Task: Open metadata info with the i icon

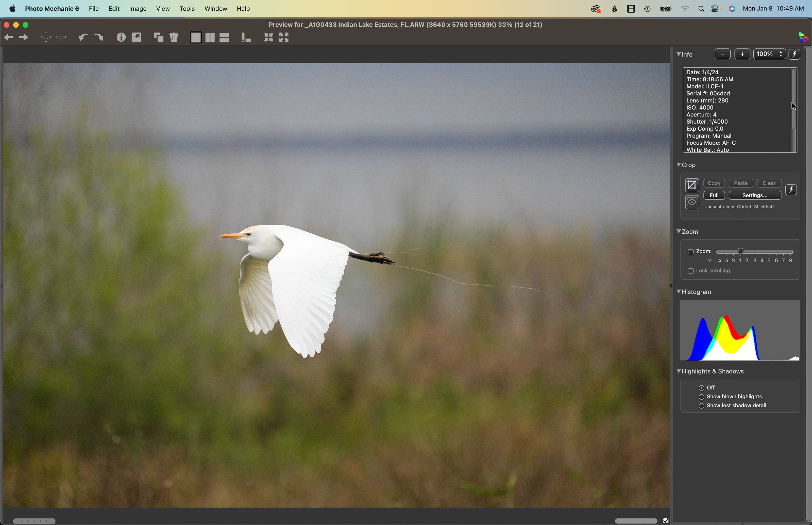Action: pyautogui.click(x=121, y=38)
